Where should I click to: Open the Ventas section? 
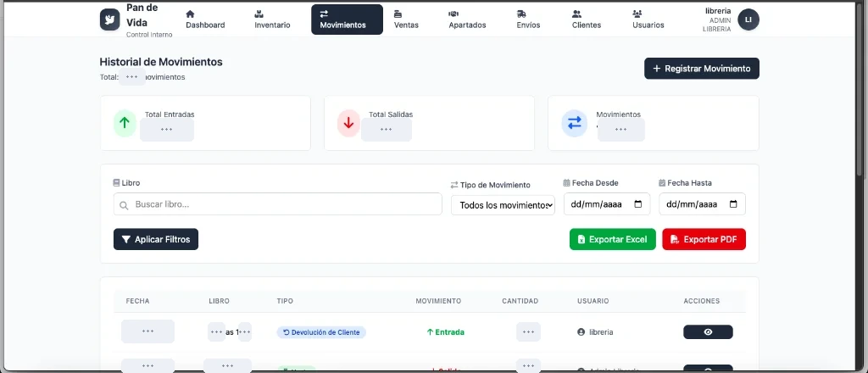coord(406,19)
